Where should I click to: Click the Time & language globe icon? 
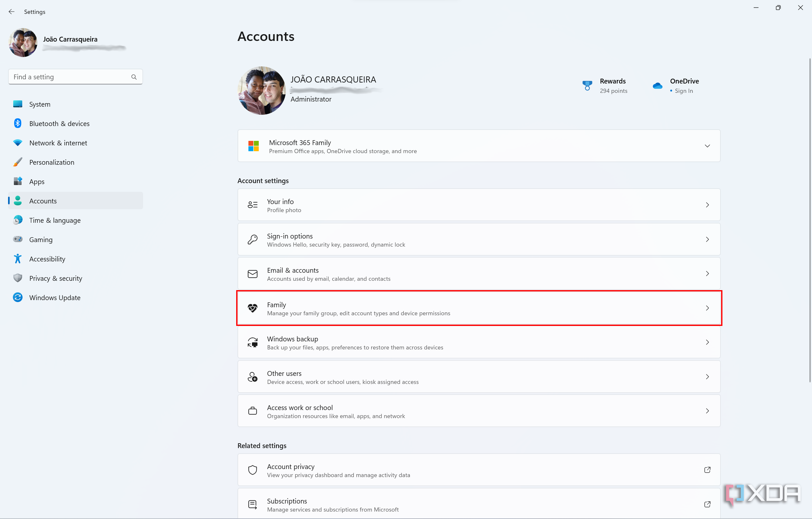coord(17,220)
